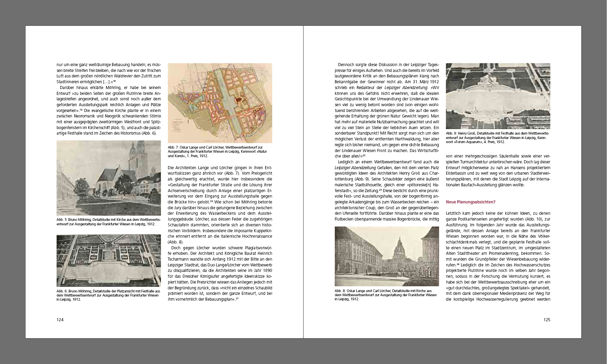Click the heading 'Neue Planungsabsichten?'
This screenshot has width=607, height=364.
(x=470, y=202)
